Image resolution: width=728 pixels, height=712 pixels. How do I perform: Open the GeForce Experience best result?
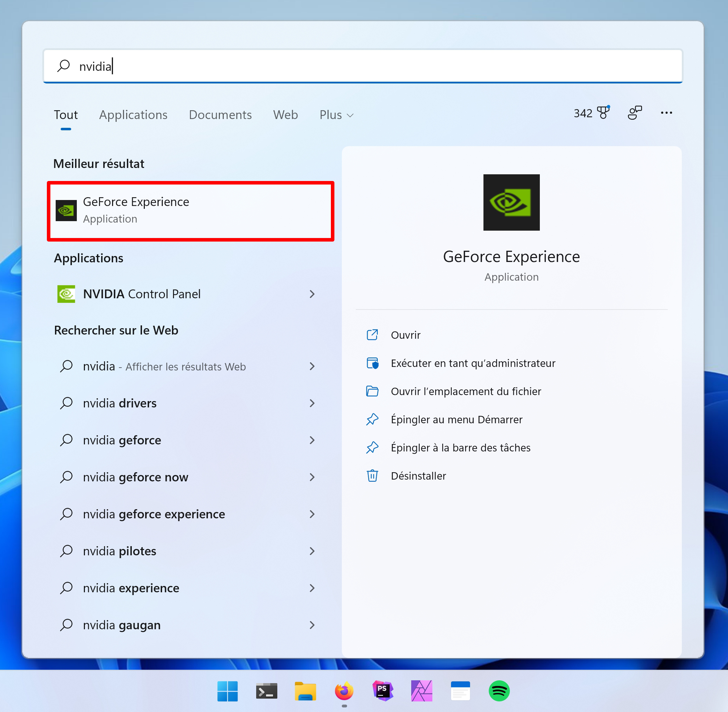191,211
